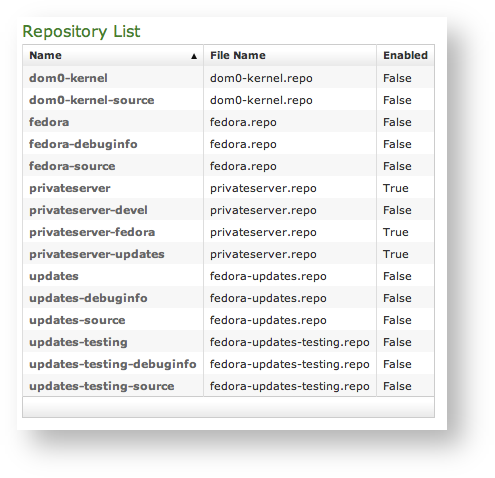Click the Repository List heading
This screenshot has height=478, width=495.
pos(81,32)
